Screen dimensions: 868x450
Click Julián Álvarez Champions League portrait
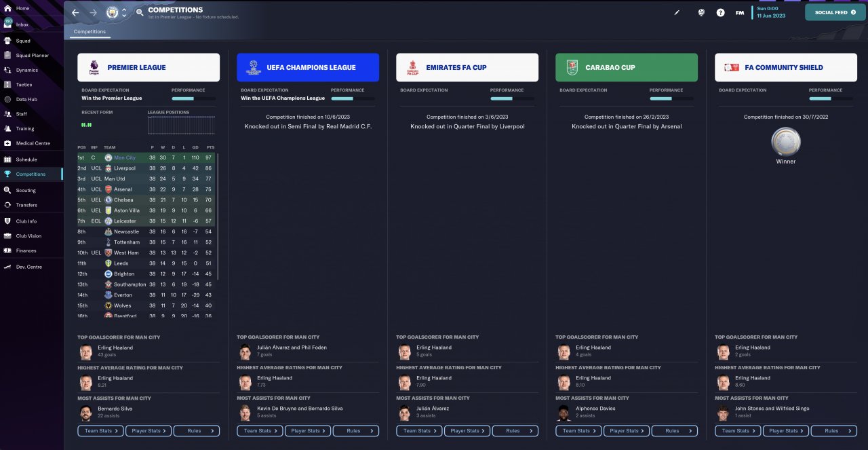245,352
